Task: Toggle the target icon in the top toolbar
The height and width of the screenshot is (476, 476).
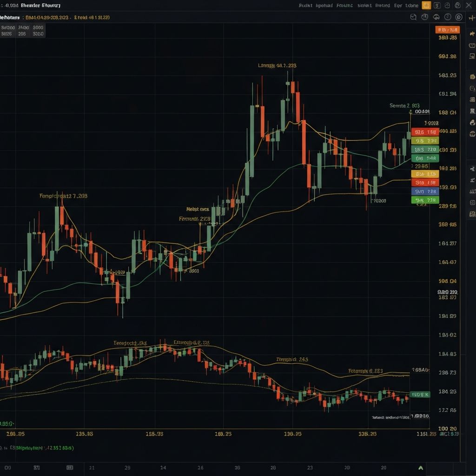Action: tap(447, 6)
